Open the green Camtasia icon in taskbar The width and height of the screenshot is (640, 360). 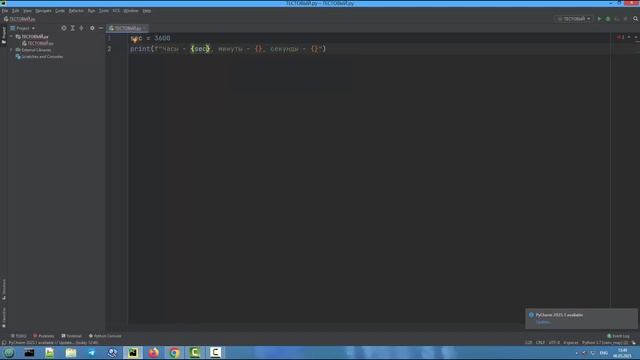pyautogui.click(x=195, y=353)
